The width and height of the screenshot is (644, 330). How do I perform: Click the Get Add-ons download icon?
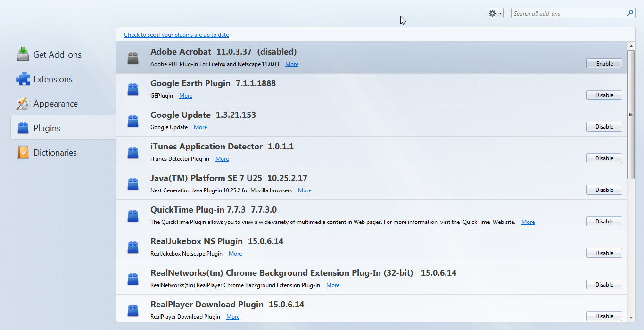point(23,54)
